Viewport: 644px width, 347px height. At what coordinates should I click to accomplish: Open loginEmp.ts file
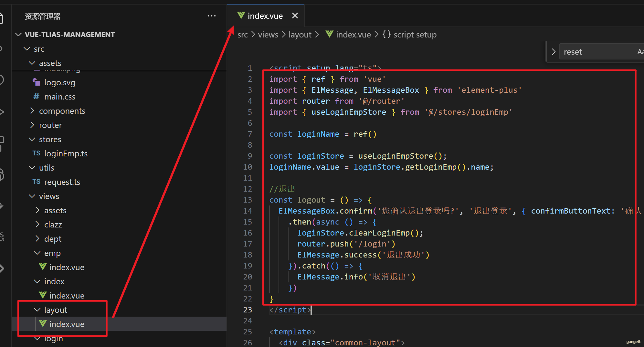tap(66, 153)
